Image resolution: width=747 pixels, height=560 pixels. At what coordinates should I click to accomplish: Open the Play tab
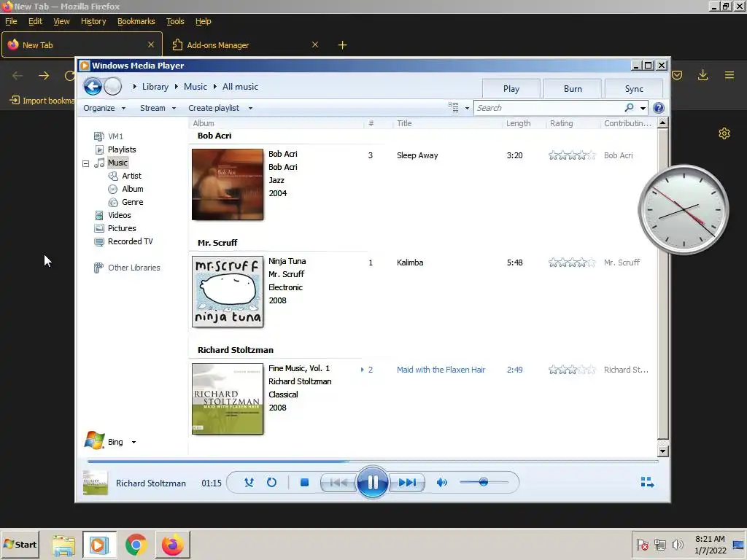[511, 88]
